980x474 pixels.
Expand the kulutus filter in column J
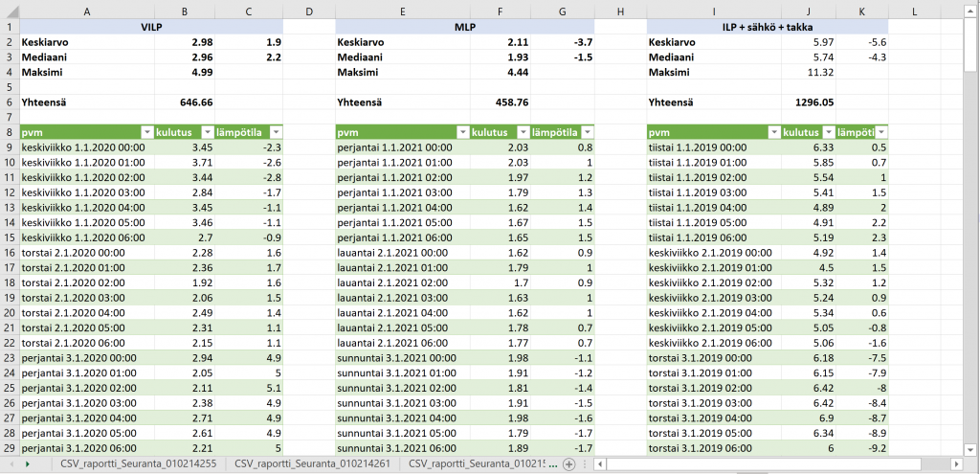tap(828, 133)
